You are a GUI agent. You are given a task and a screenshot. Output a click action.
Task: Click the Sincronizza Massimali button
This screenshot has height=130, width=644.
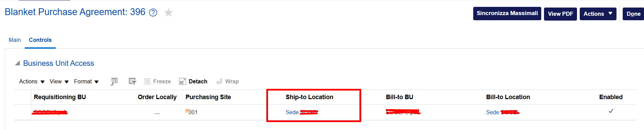tap(507, 13)
